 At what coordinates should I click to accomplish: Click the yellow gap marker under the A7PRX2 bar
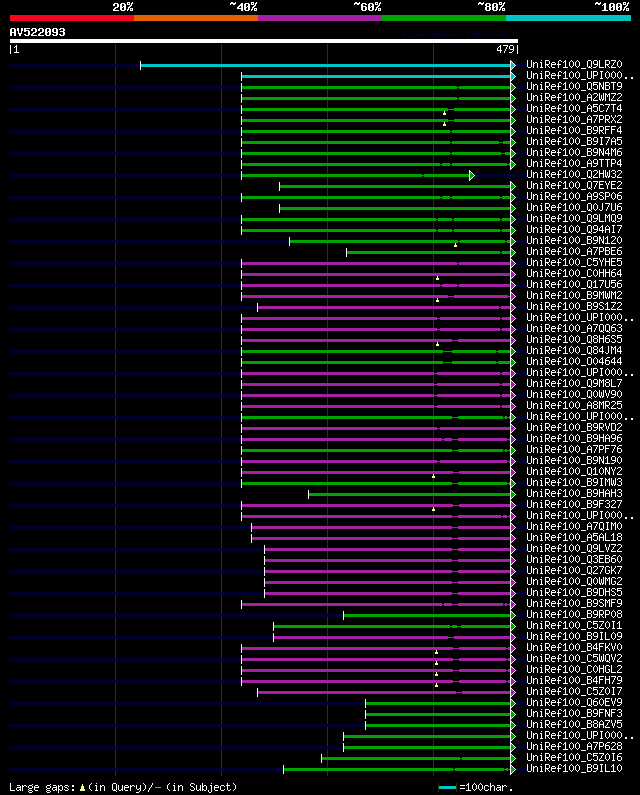coord(444,124)
